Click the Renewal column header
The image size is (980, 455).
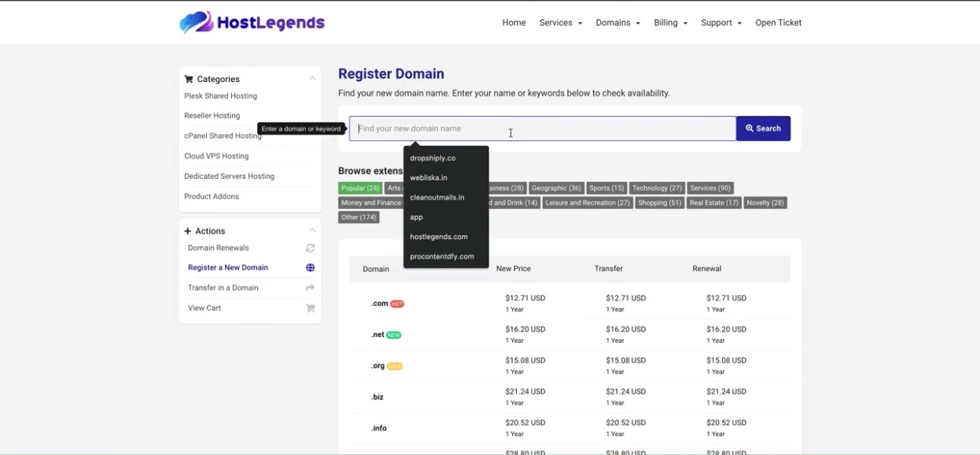(x=707, y=269)
